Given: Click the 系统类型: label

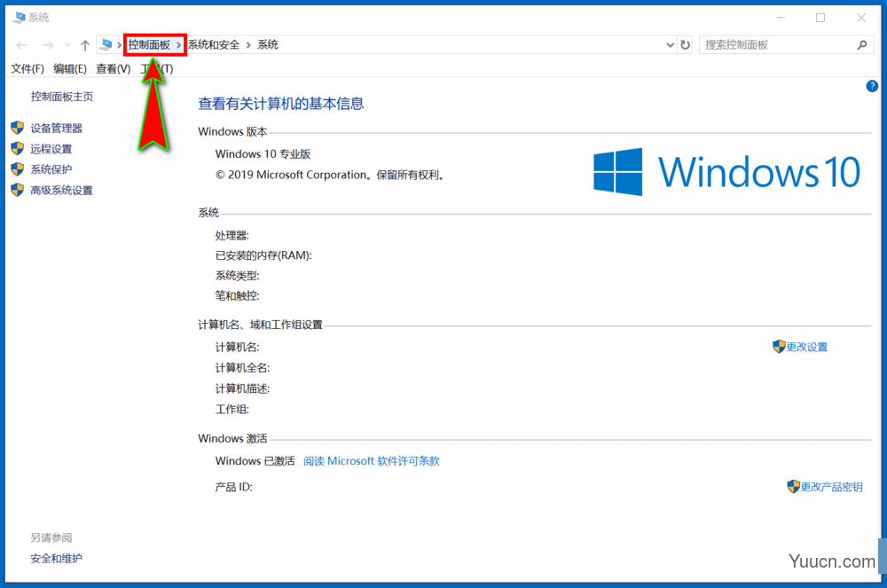Looking at the screenshot, I should 237,276.
